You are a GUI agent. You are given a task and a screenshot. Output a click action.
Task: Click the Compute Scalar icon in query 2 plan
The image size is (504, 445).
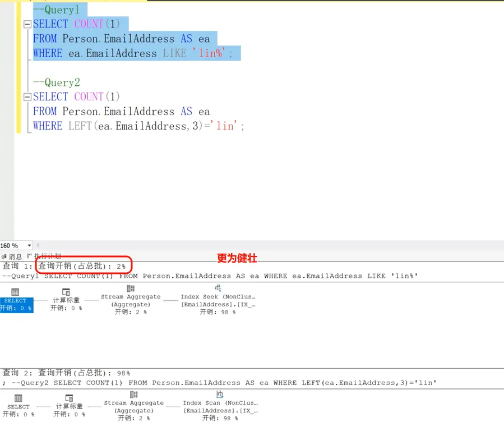pyautogui.click(x=69, y=398)
